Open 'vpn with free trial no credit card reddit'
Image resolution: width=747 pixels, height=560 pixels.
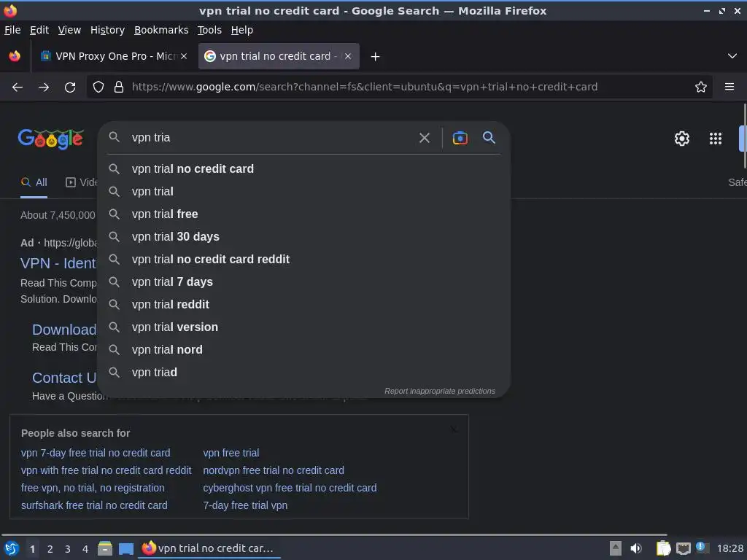106,470
